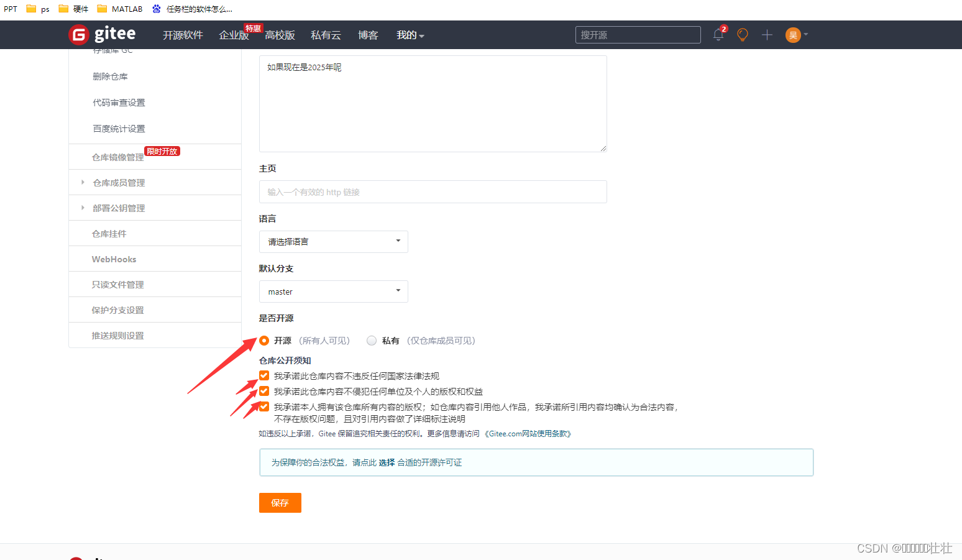Screen dimensions: 962x560
Task: Select the 私有 private radio button
Action: (x=372, y=341)
